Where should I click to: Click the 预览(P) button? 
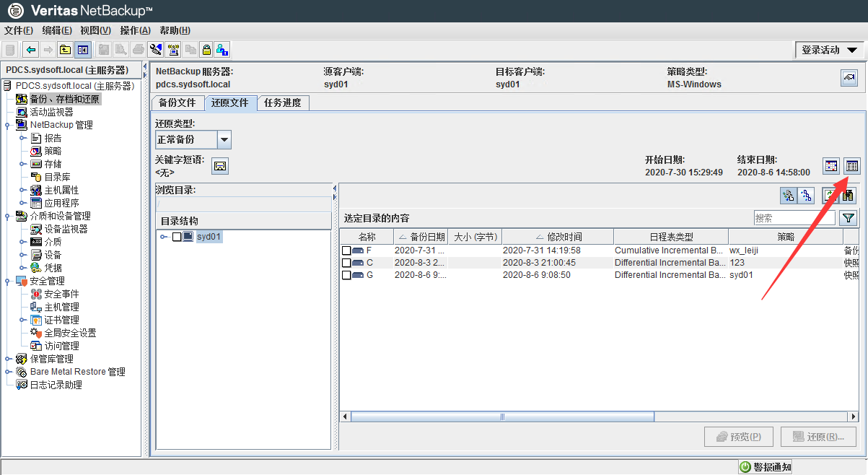tap(738, 436)
